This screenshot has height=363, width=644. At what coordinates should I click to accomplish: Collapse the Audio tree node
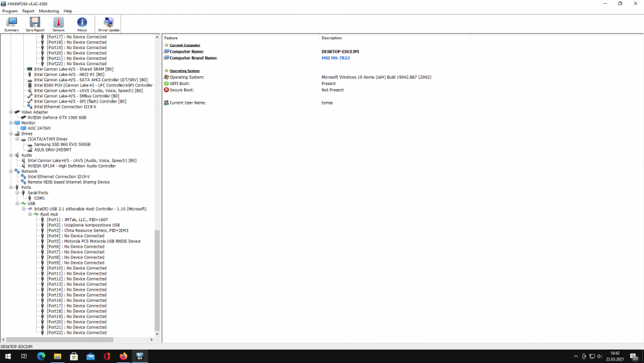pos(11,155)
